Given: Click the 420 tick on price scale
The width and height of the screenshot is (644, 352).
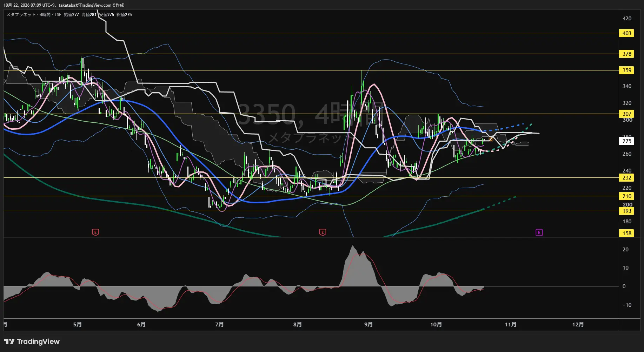Looking at the screenshot, I should [x=627, y=19].
